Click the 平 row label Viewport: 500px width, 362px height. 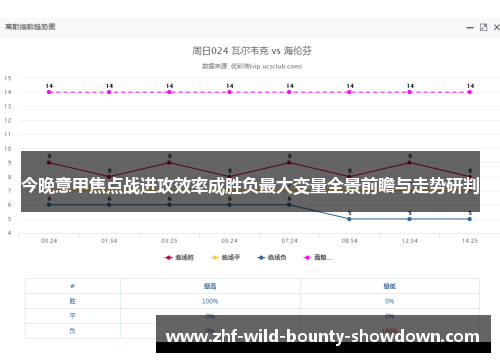coord(72,316)
